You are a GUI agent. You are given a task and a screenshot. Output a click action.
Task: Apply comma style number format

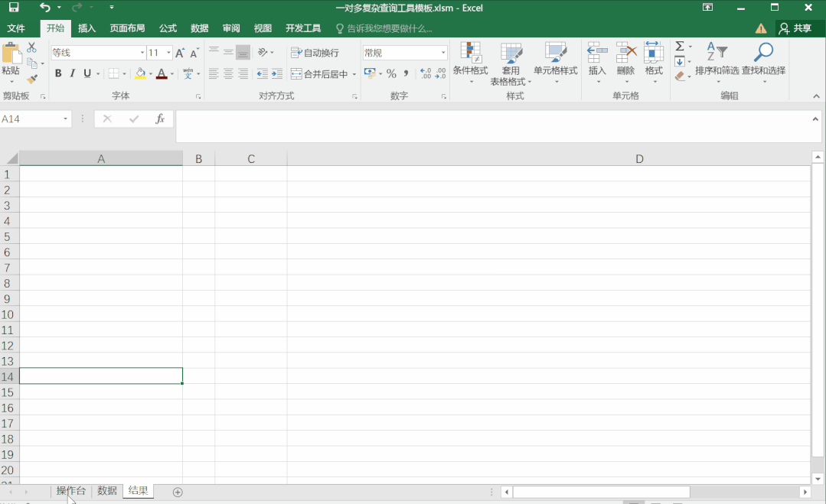[406, 73]
